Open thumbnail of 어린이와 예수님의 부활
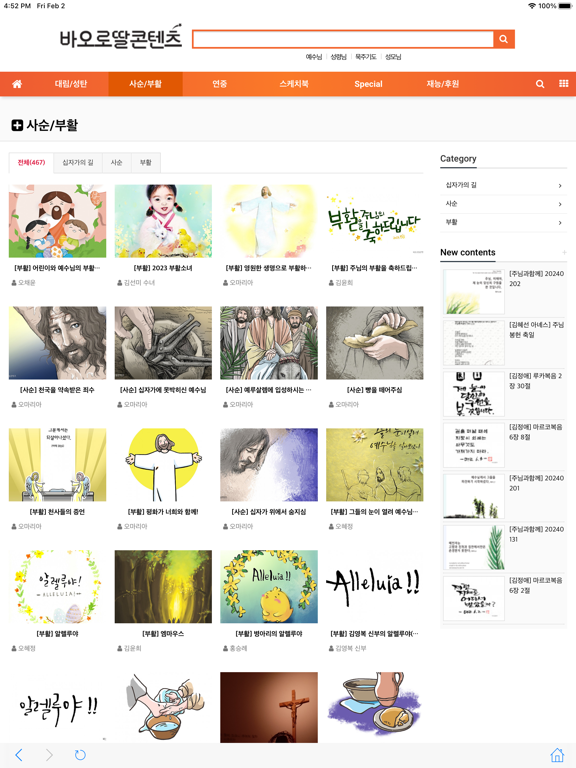The width and height of the screenshot is (576, 768). pos(57,221)
